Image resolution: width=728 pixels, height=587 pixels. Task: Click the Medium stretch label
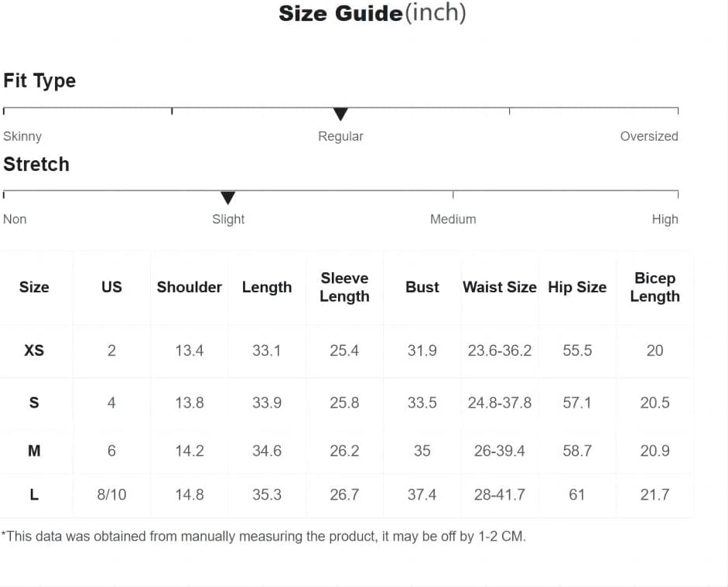(453, 219)
